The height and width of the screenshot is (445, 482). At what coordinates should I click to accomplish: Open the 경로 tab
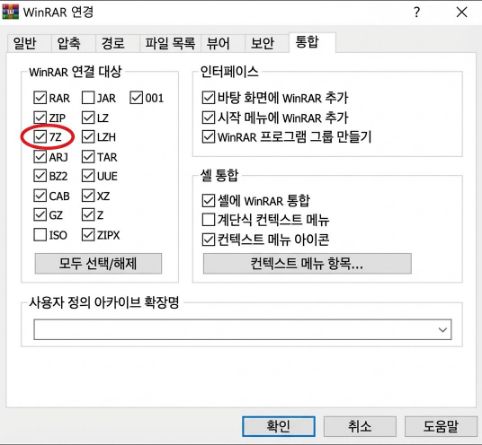[x=117, y=43]
